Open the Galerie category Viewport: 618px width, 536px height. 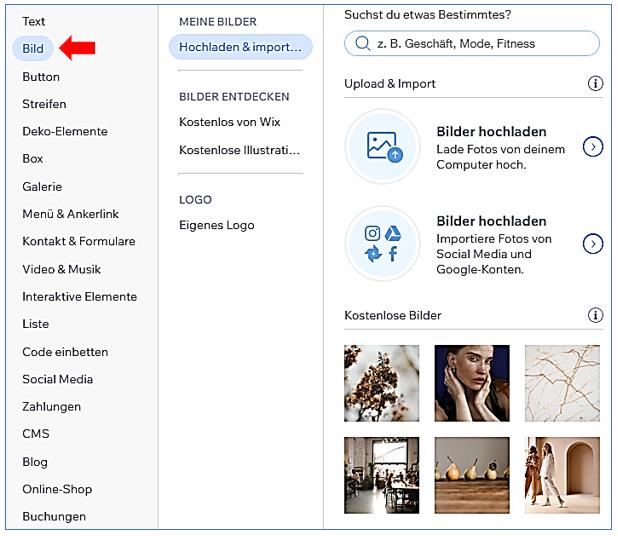point(42,186)
